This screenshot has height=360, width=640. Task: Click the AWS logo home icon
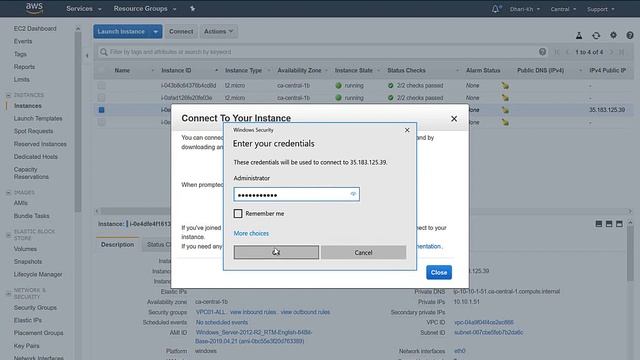[x=34, y=8]
